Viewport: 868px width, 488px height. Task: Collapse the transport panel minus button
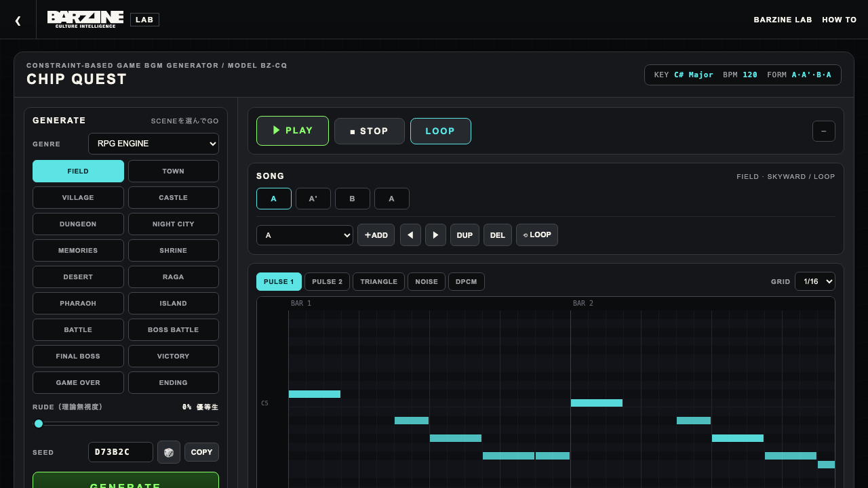pyautogui.click(x=824, y=131)
